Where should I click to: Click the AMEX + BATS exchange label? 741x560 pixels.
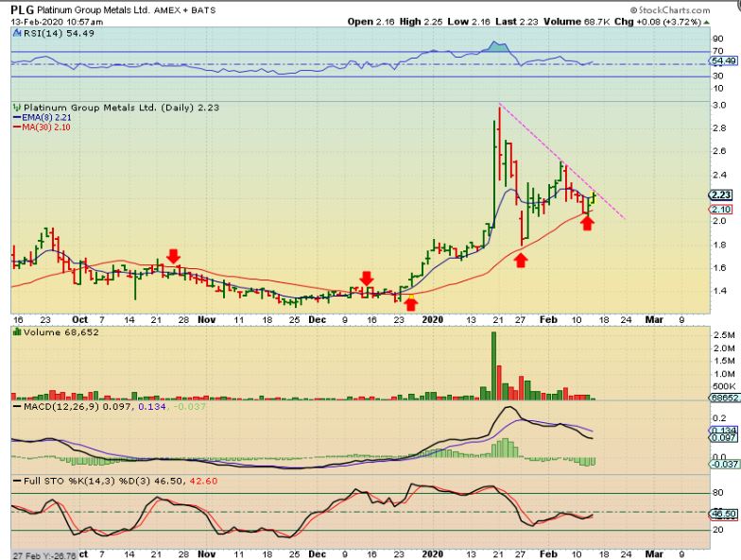185,9
